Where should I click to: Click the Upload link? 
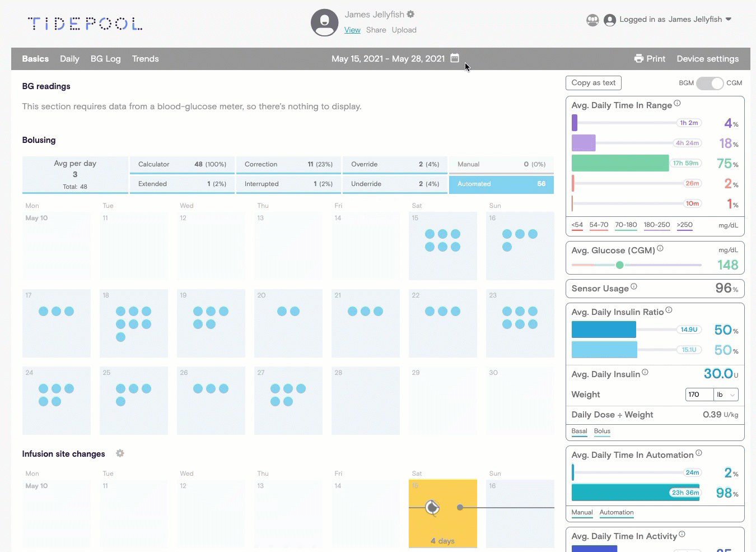click(x=404, y=30)
